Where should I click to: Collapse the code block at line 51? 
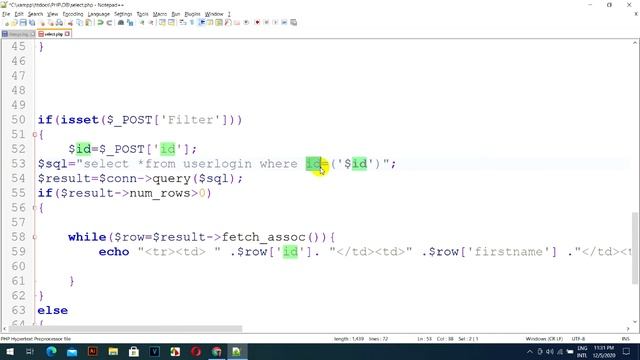click(35, 134)
